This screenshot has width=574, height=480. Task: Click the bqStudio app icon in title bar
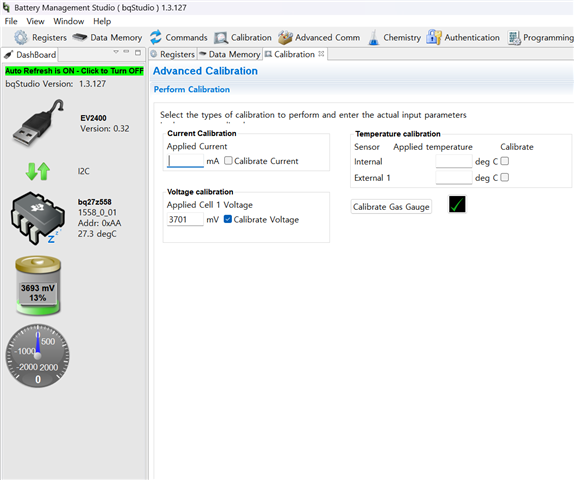[x=6, y=7]
